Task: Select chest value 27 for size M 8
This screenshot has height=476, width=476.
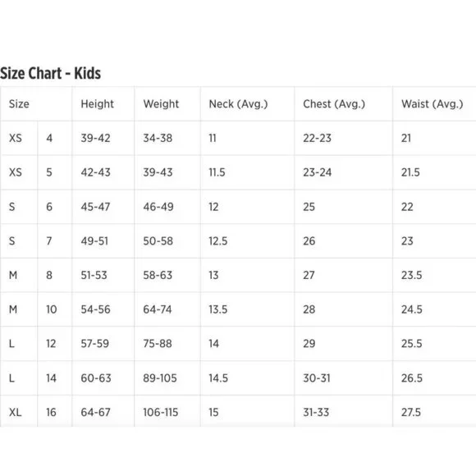Action: point(309,275)
